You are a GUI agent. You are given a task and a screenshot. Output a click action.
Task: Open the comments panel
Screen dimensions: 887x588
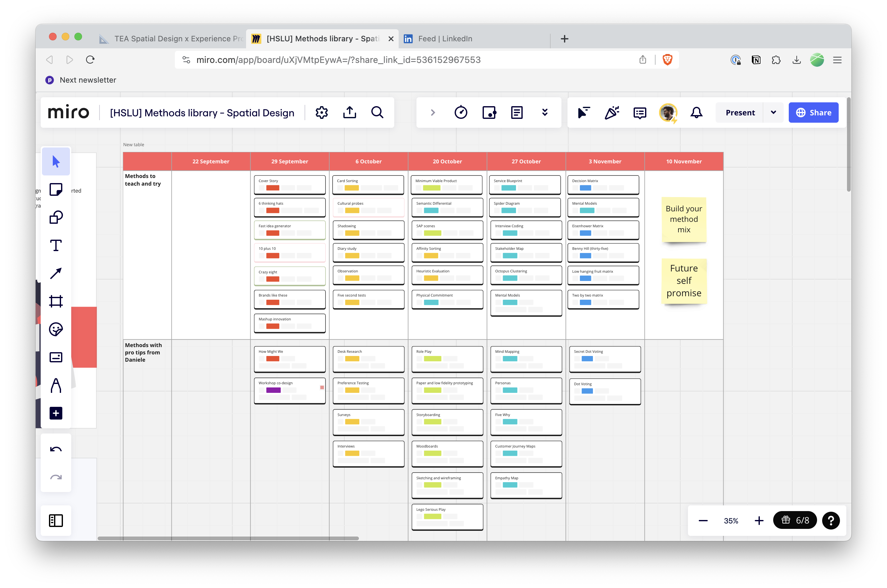[639, 113]
